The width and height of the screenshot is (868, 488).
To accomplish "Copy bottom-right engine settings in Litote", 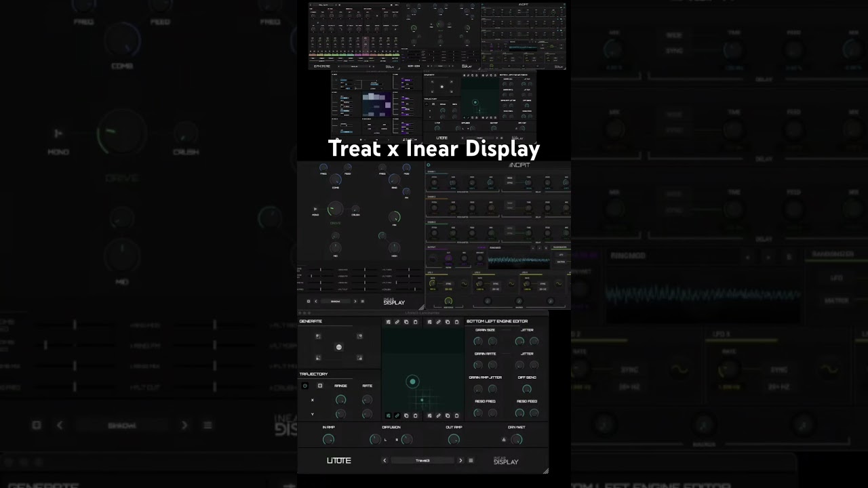I will tap(448, 415).
